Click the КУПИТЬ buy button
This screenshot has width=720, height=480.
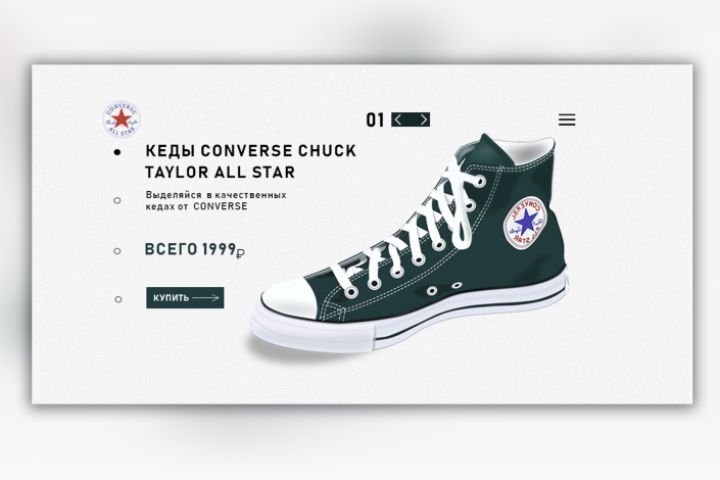[x=185, y=298]
